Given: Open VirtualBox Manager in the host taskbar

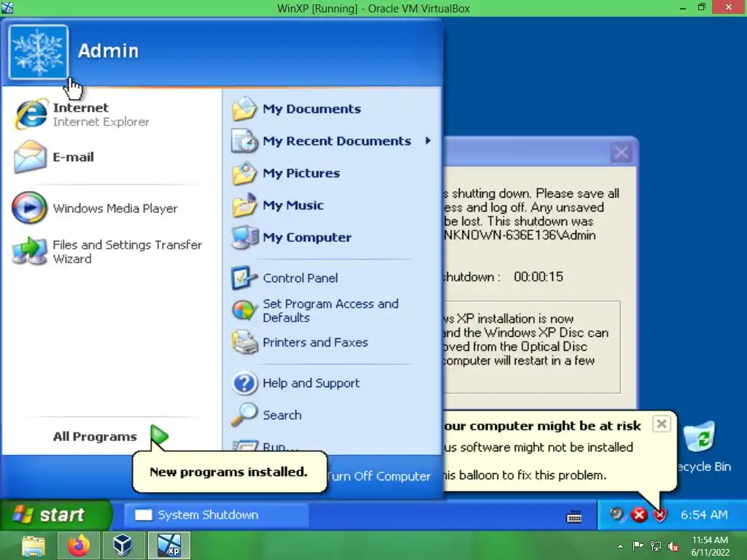Looking at the screenshot, I should click(123, 545).
